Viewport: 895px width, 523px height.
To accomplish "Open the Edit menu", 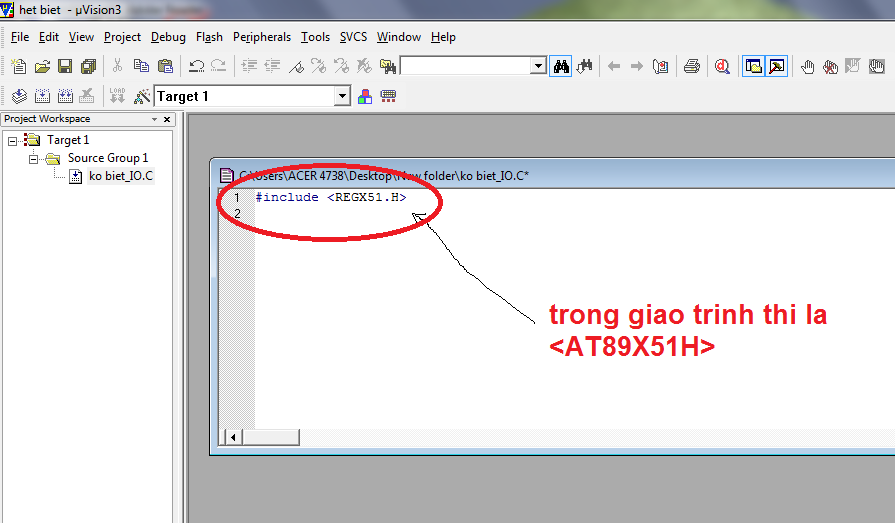I will [x=49, y=37].
